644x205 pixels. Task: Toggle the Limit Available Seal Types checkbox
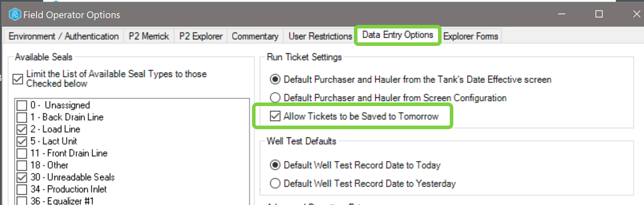18,79
